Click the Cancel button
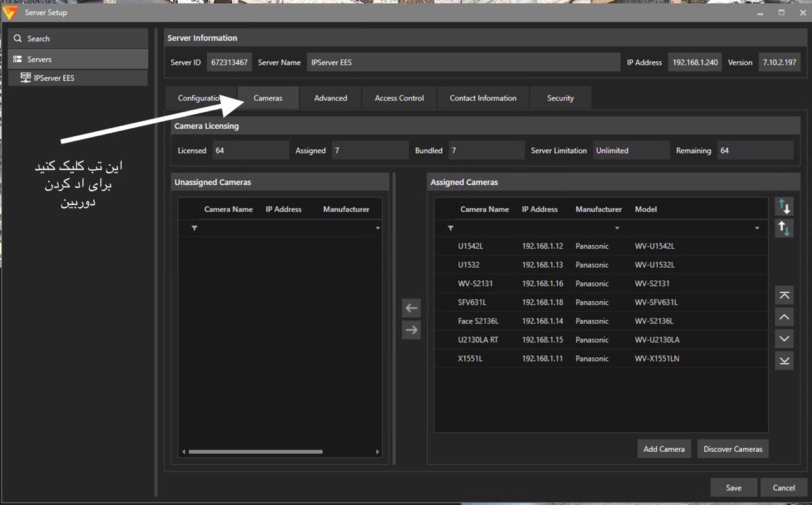 [x=783, y=487]
